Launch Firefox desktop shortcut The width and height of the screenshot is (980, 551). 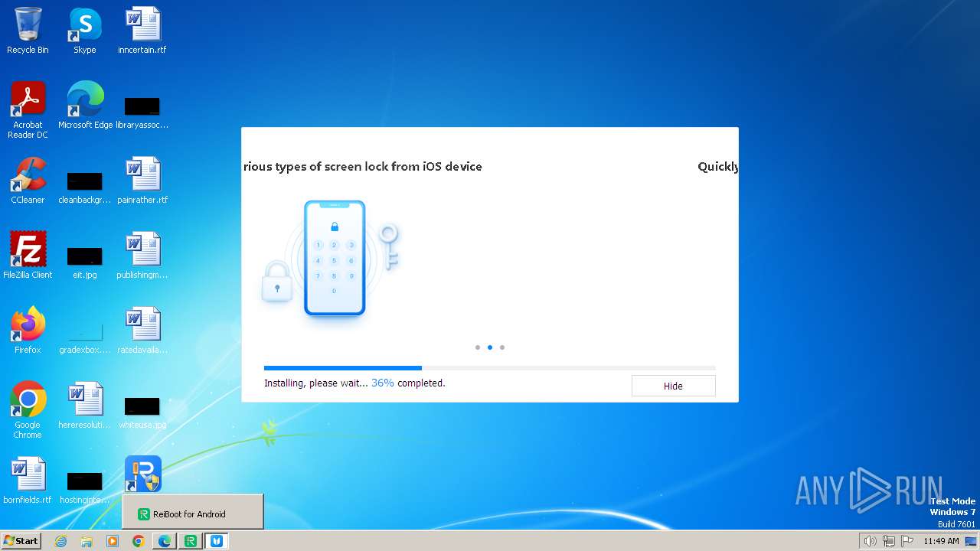(28, 331)
